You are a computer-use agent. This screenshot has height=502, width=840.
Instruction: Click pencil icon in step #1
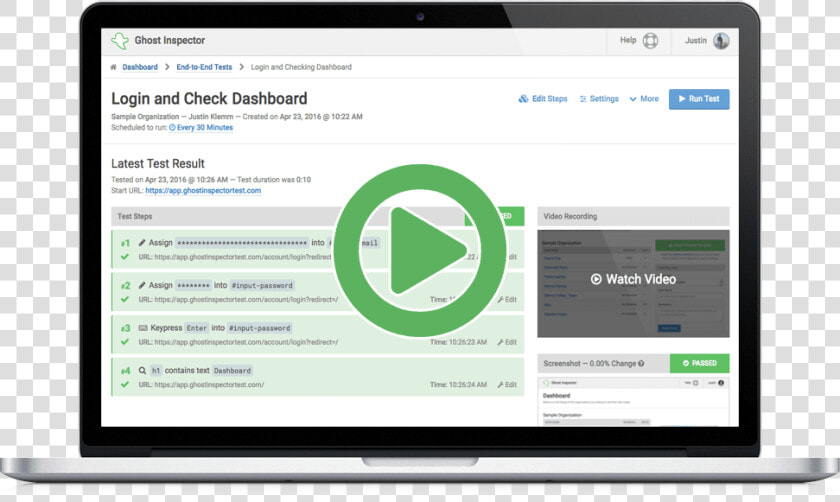click(x=142, y=243)
